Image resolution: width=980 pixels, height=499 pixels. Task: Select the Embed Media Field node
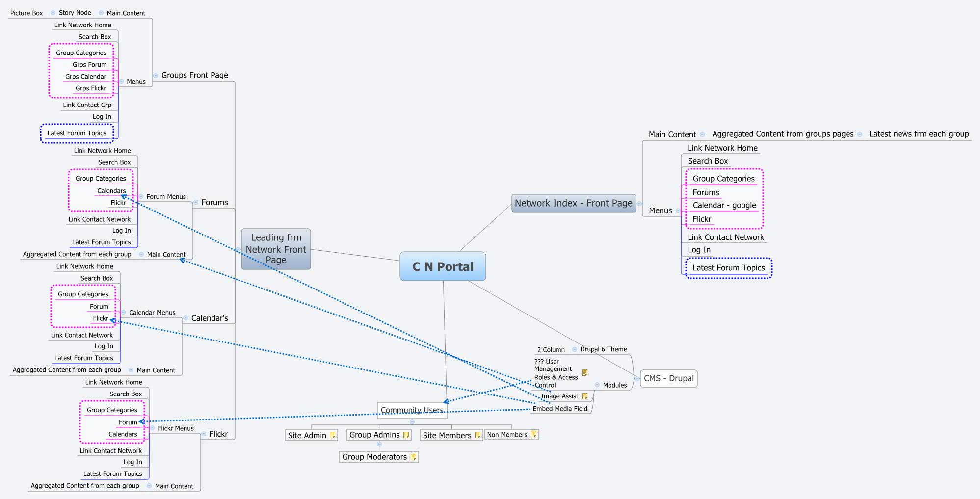[560, 408]
